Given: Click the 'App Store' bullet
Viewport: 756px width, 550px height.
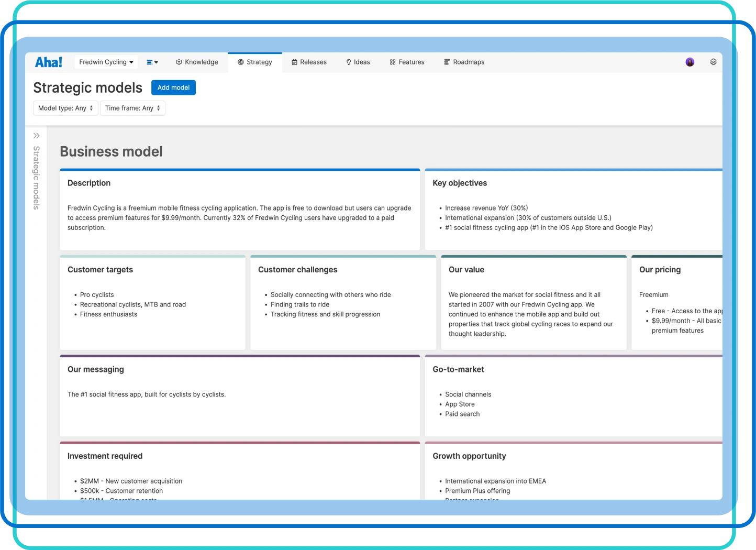Looking at the screenshot, I should [x=460, y=404].
